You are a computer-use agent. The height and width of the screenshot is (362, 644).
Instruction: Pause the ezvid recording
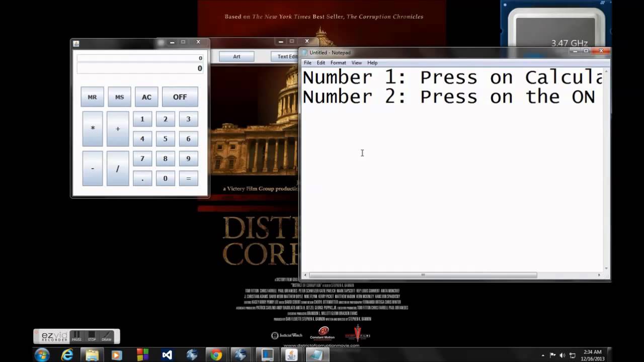click(x=76, y=336)
